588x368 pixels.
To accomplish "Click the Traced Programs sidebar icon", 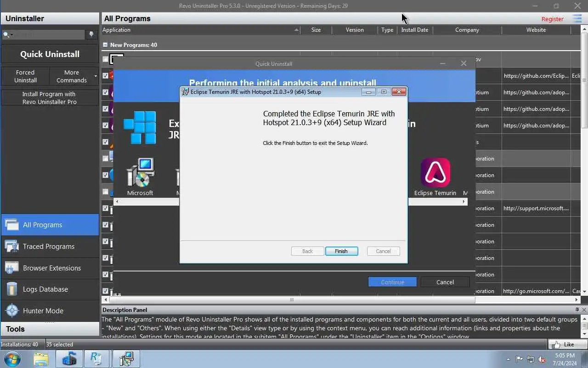I will [12, 246].
